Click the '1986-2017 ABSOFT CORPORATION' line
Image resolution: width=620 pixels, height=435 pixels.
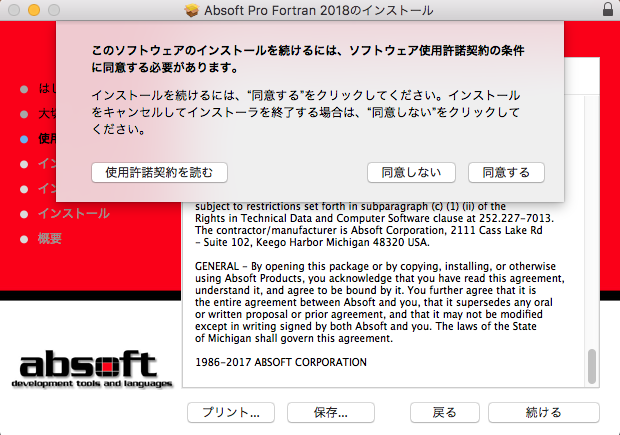pos(281,362)
